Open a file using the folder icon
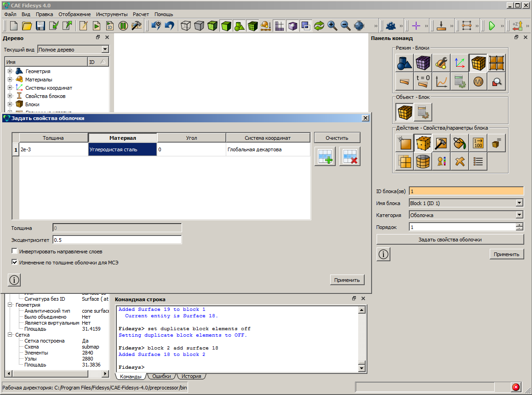Screen dimensions: 532x395 [27, 26]
